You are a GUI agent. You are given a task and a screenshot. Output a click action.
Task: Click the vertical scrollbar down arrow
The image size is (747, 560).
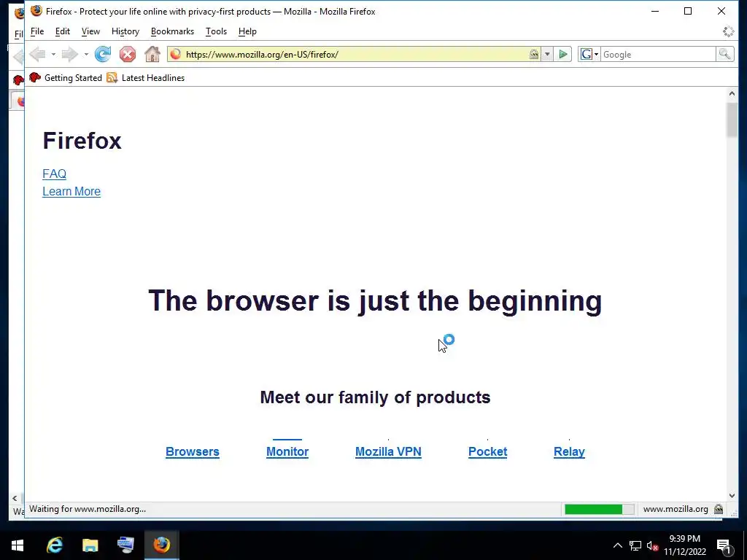[732, 496]
